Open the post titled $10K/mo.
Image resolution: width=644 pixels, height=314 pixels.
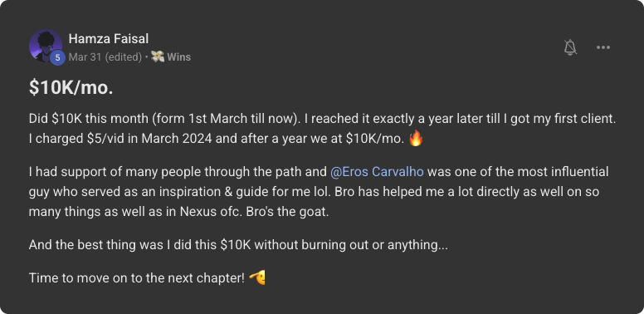click(71, 87)
